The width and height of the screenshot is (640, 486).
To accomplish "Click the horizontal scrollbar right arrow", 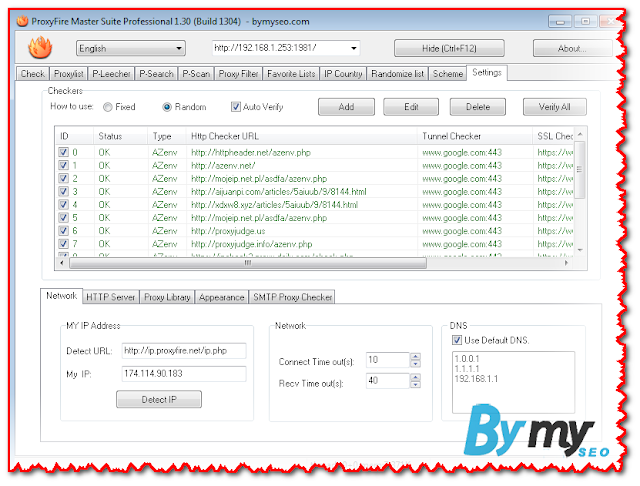I will tap(566, 263).
